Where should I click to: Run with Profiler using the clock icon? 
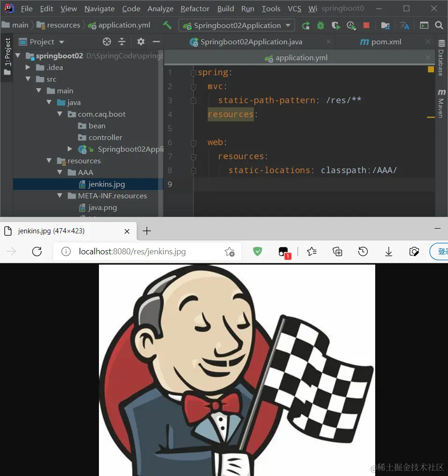coord(351,25)
